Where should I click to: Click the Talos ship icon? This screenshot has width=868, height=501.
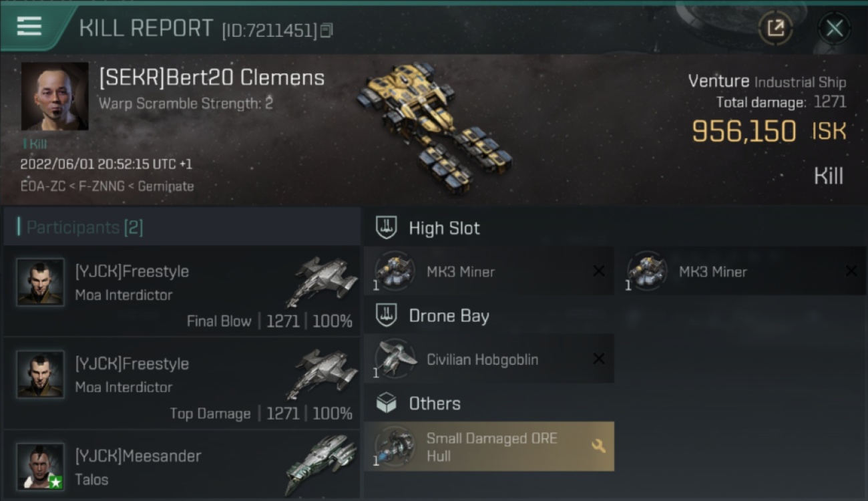click(x=320, y=465)
